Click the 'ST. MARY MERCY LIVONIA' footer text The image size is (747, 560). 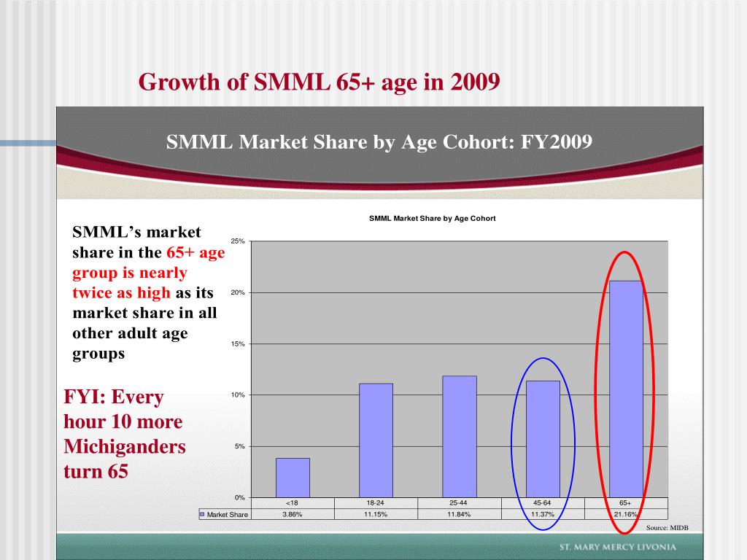click(x=617, y=547)
